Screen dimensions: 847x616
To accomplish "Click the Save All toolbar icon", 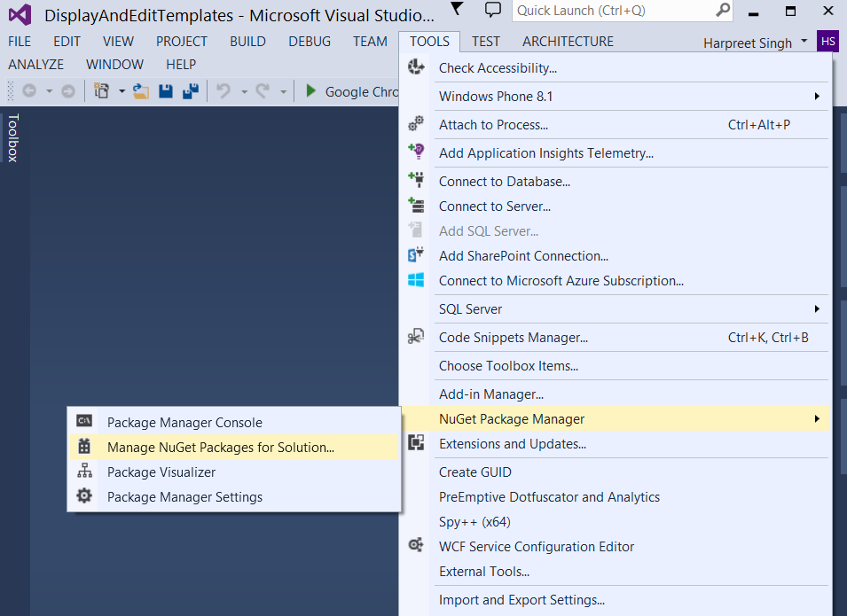I will point(190,91).
